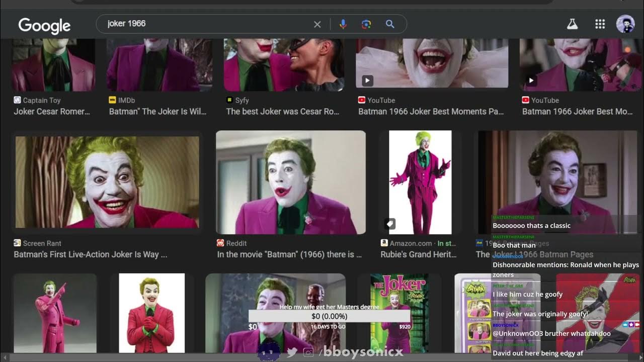
Task: Click YouTube favicon beside 'Best Mo...'
Action: [525, 100]
